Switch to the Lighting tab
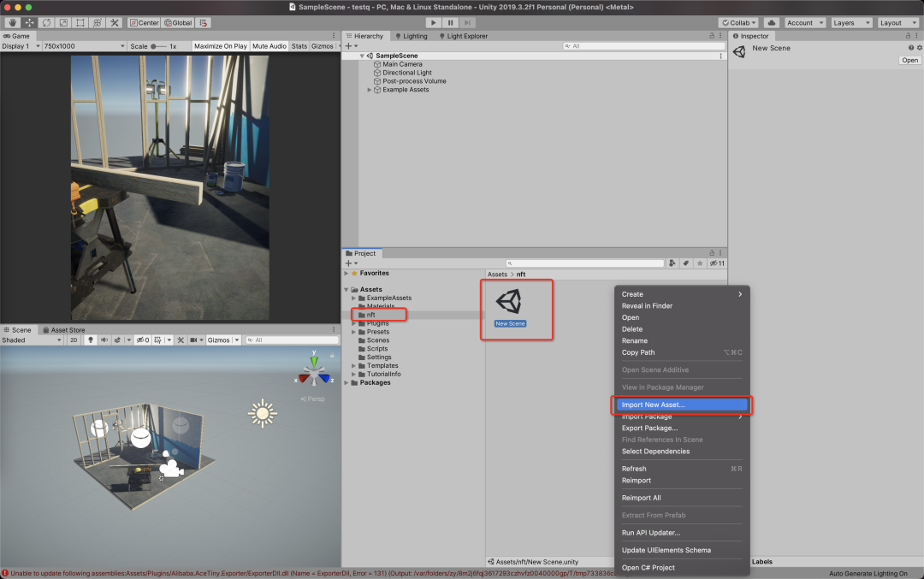This screenshot has height=579, width=924. pyautogui.click(x=412, y=36)
